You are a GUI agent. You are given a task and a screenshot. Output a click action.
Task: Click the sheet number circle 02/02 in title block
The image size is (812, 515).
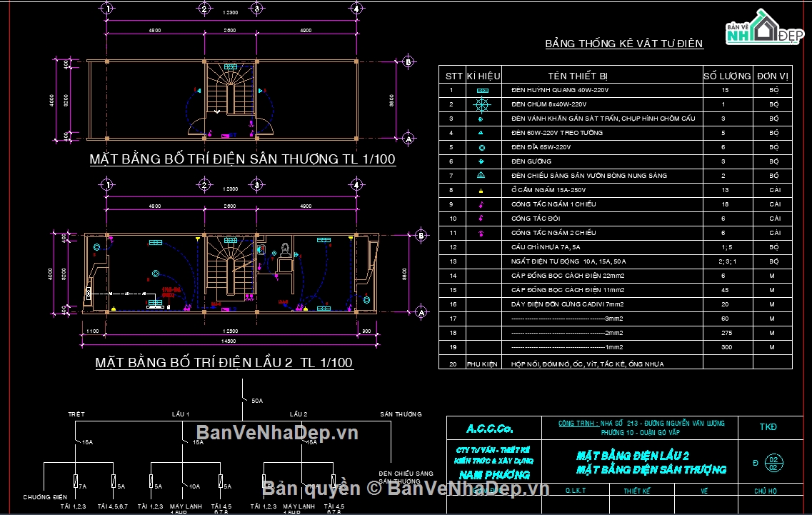(x=773, y=463)
